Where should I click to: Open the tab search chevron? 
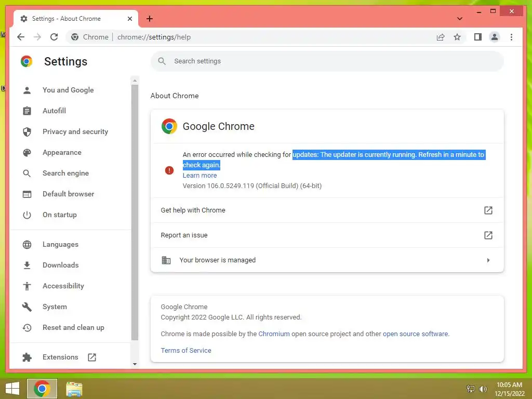point(459,19)
